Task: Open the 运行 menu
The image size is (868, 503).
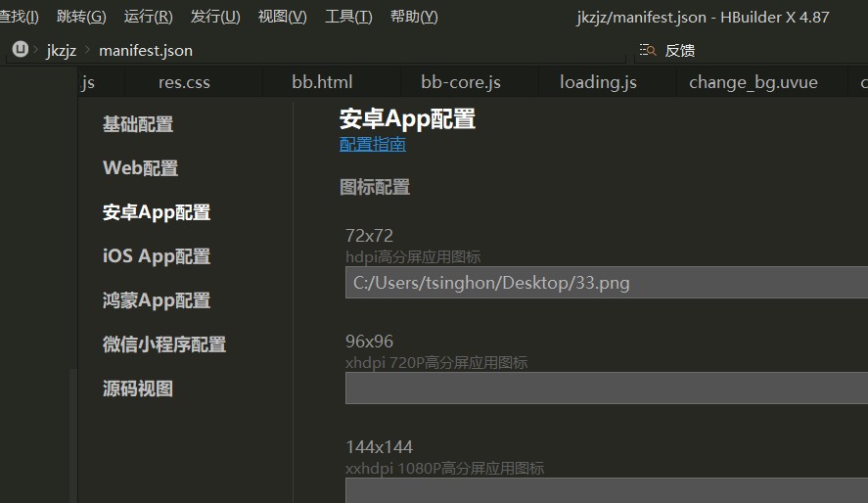Action: [x=148, y=17]
